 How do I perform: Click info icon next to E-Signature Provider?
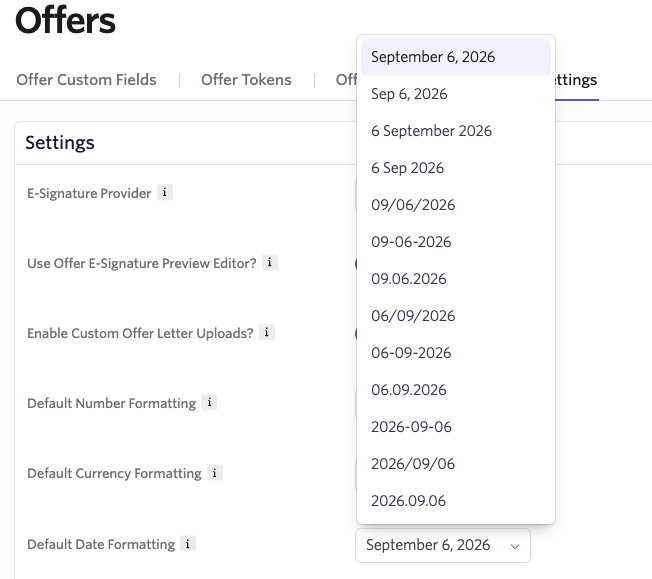(x=165, y=193)
